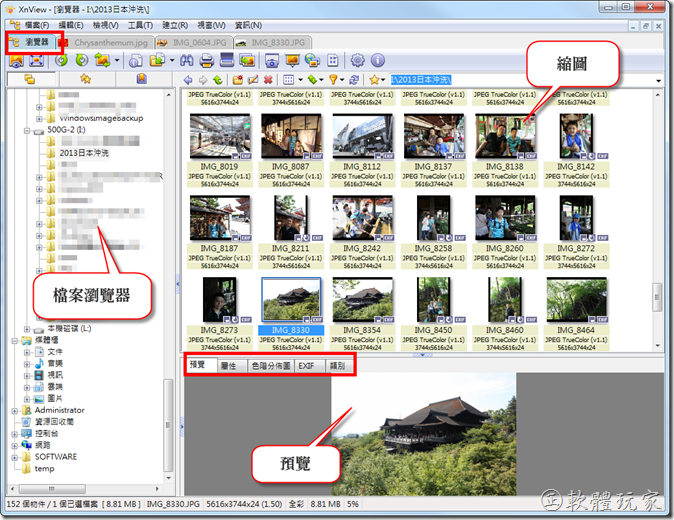The width and height of the screenshot is (674, 520).
Task: Click the thumbnail pane vertical scrollbar
Action: coord(657,200)
